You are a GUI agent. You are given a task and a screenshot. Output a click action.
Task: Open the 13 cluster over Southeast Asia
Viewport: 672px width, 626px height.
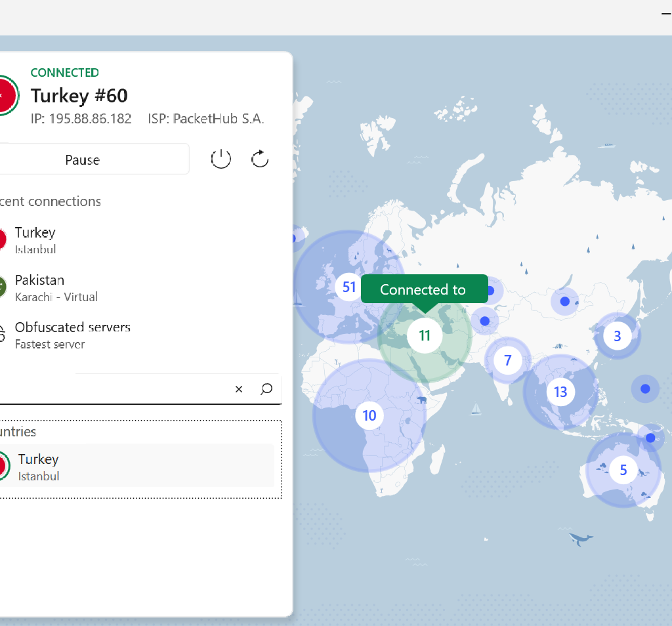click(x=560, y=392)
